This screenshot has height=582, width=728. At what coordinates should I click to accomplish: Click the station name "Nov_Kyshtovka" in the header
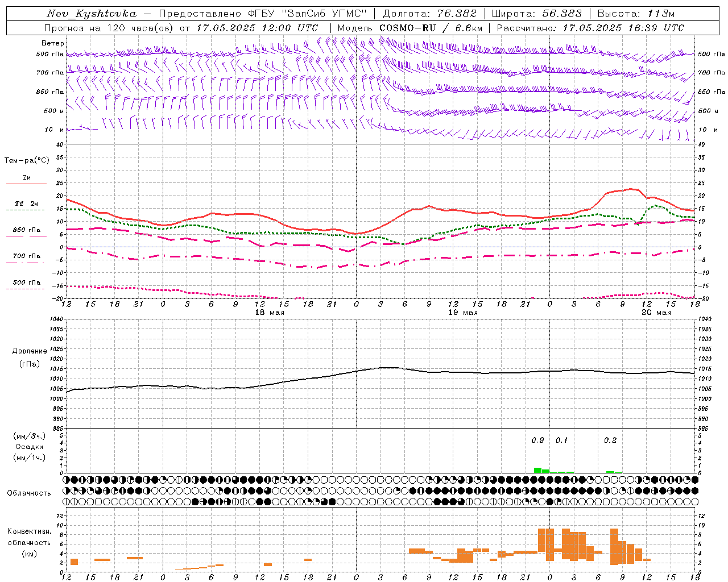click(x=92, y=14)
